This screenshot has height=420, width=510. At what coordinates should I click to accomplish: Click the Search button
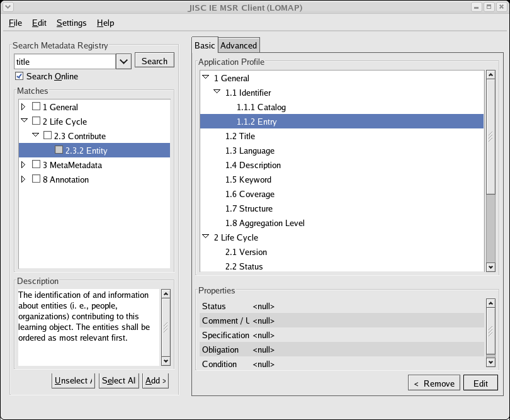pos(154,61)
